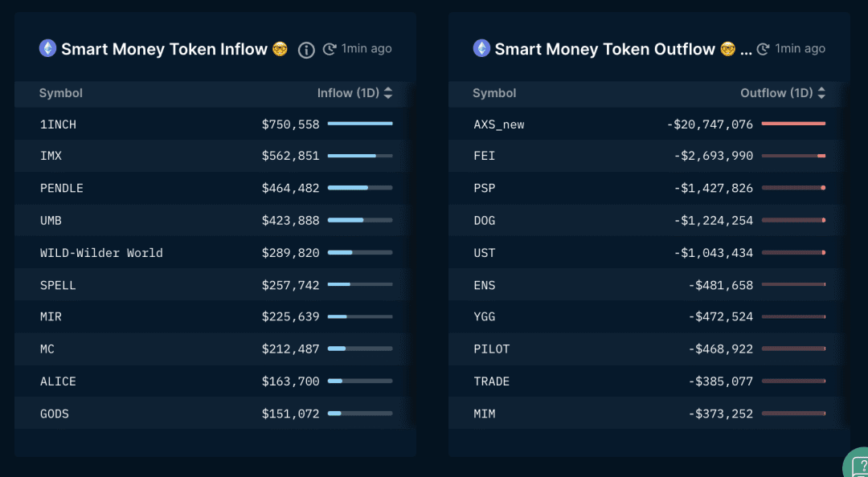Select WILD-Wilder World token

[x=101, y=253]
